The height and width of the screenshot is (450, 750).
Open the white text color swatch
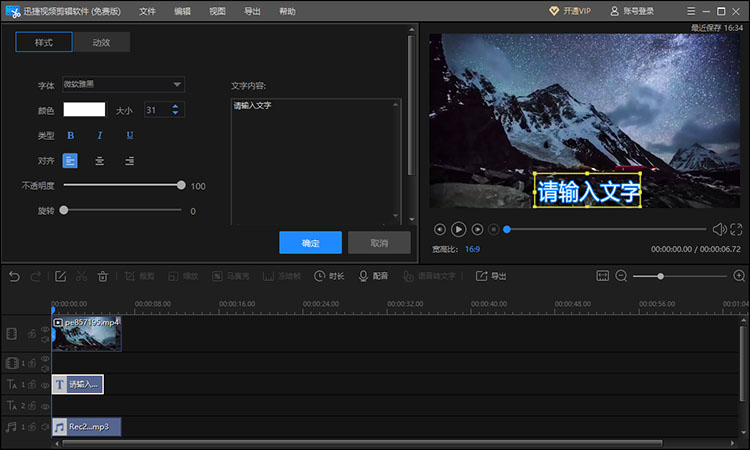tap(84, 110)
